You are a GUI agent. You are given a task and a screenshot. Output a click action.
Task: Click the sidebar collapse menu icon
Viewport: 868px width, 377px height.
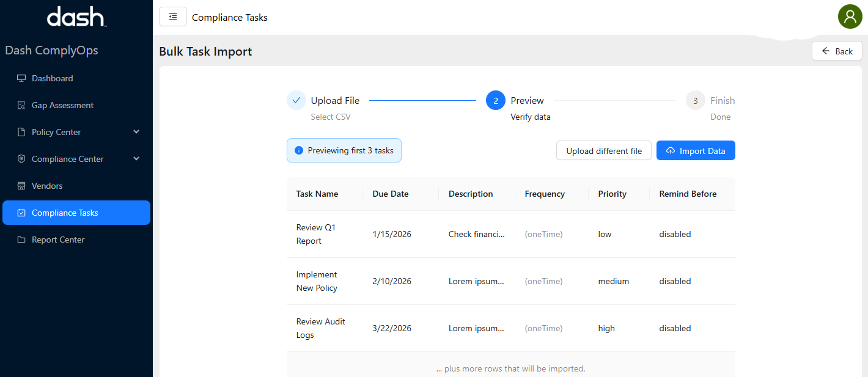[172, 17]
